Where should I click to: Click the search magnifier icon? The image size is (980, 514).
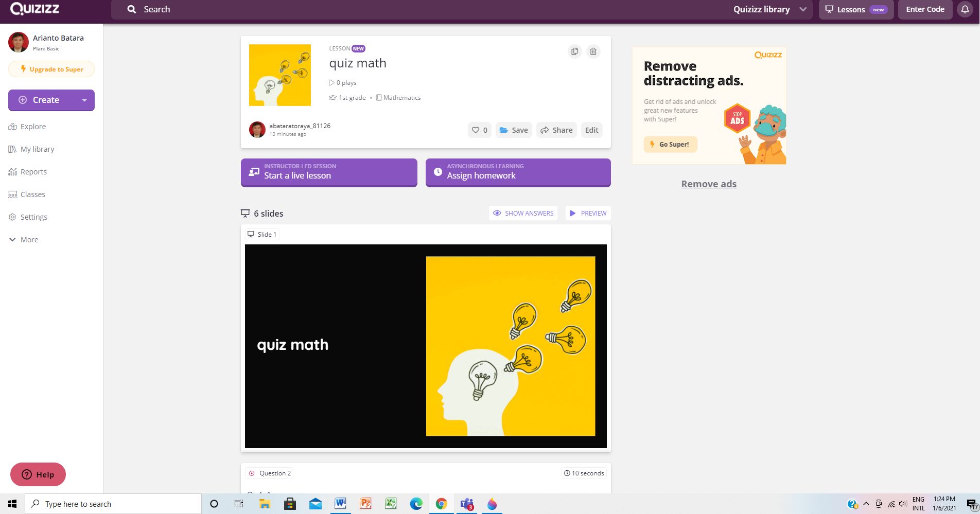132,9
